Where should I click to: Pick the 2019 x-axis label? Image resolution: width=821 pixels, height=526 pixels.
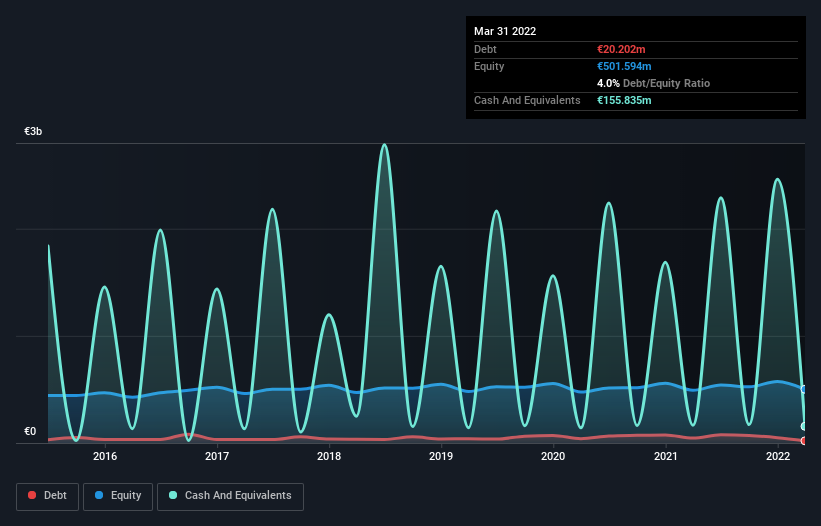(441, 457)
